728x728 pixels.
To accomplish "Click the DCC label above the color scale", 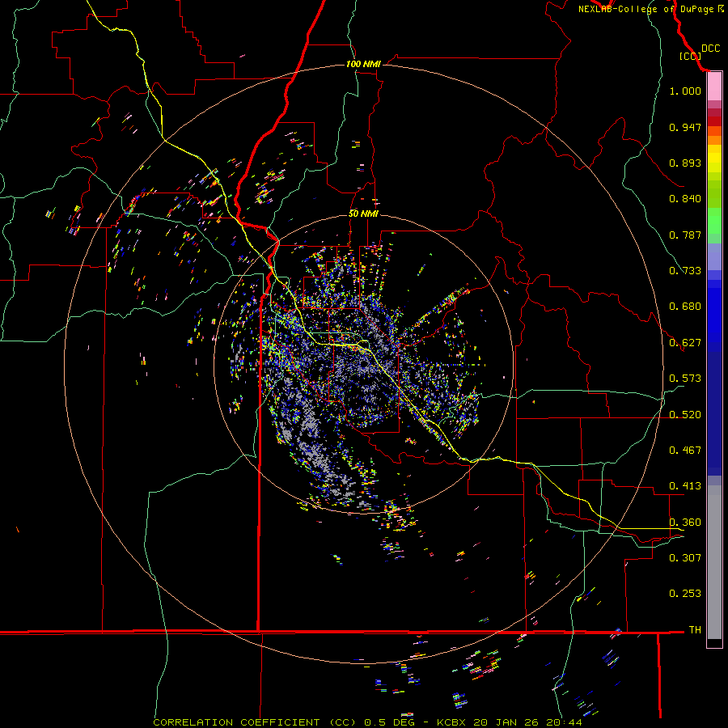I will [710, 49].
